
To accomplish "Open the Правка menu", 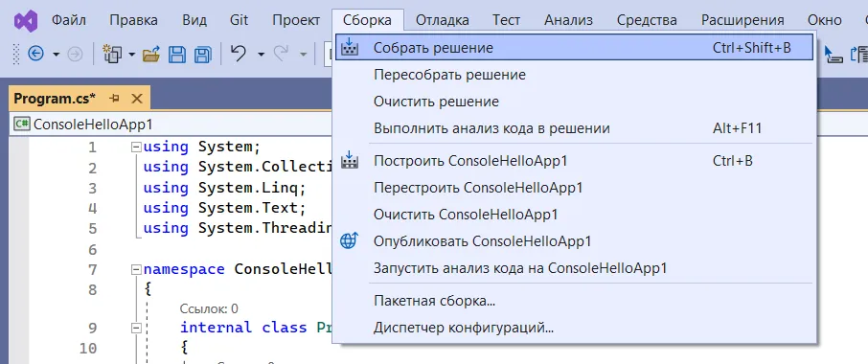I will (133, 20).
